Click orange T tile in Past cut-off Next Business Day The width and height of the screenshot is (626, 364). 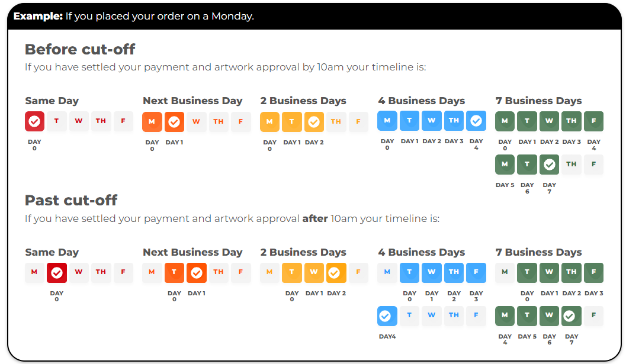(174, 272)
